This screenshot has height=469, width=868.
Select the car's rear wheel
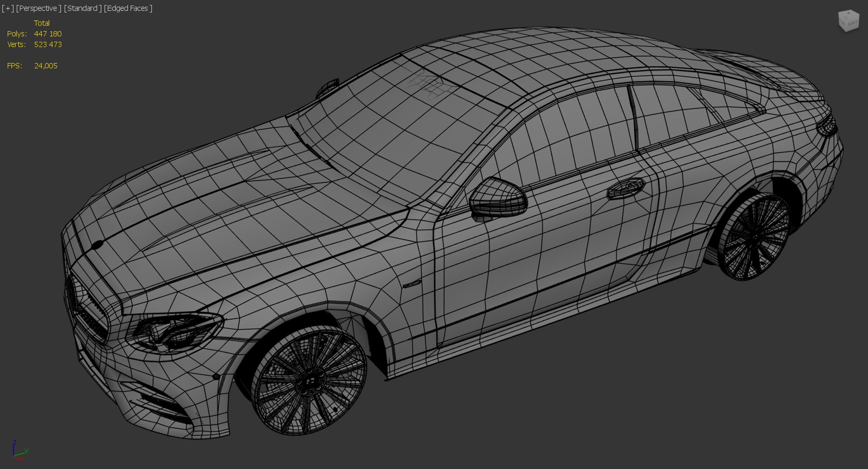(x=754, y=237)
